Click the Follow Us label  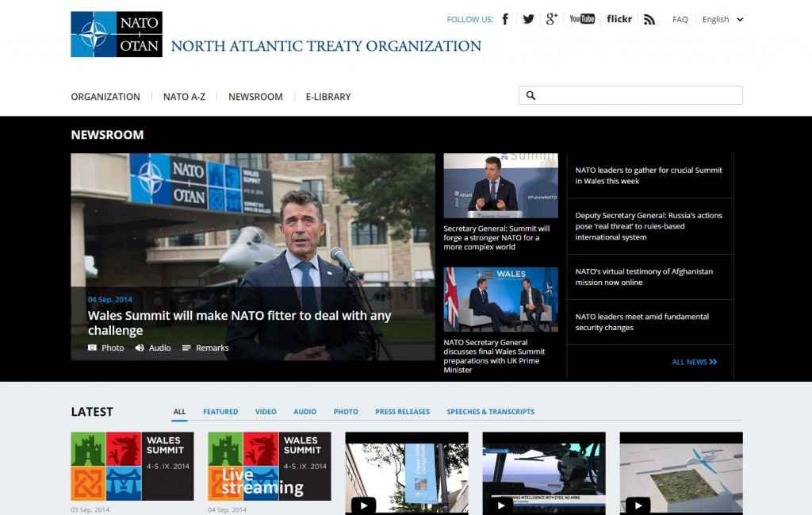[469, 20]
